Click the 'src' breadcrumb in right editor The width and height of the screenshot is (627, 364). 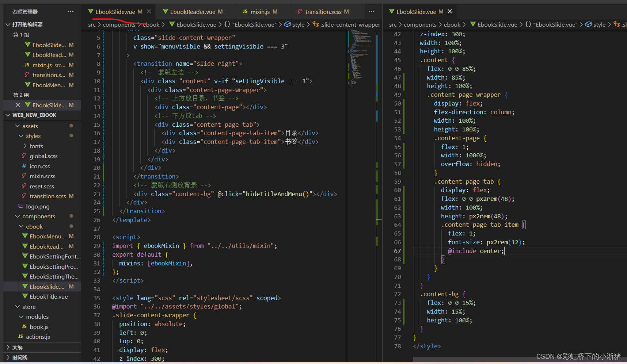393,24
